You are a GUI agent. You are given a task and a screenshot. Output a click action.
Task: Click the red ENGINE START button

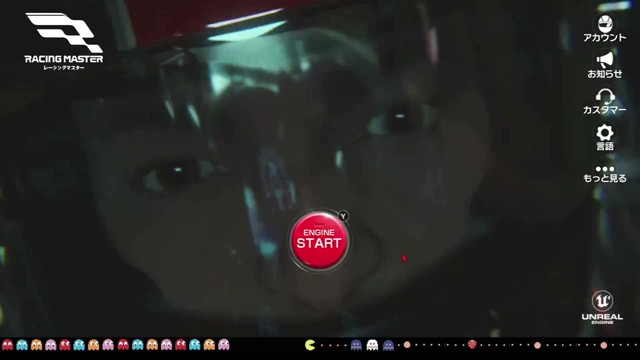[319, 240]
